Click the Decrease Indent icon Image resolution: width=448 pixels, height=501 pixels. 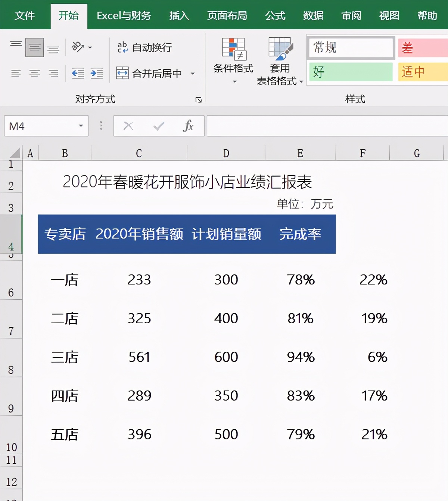click(78, 73)
